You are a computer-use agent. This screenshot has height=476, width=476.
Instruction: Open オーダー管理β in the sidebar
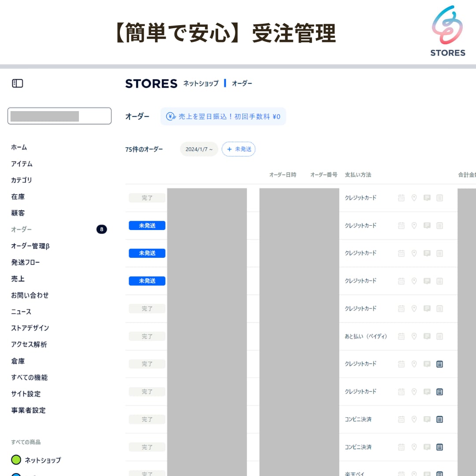pos(30,246)
